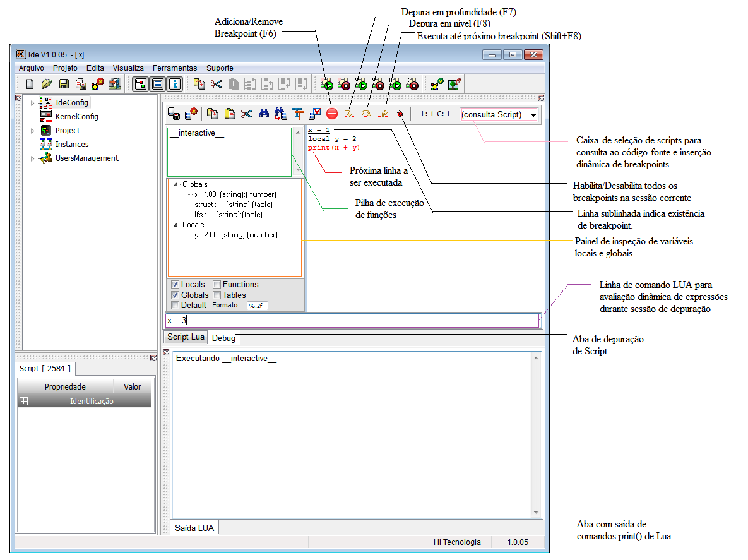Click the close project icon with red X

coord(98,85)
